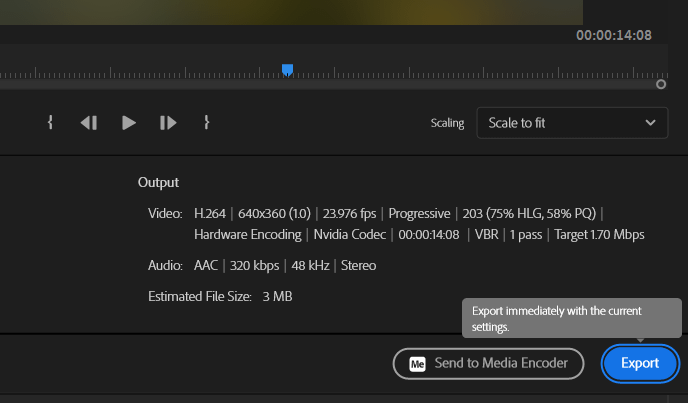Click the Set Out Point bracket icon
Viewport: 688px width, 403px height.
[x=207, y=123]
